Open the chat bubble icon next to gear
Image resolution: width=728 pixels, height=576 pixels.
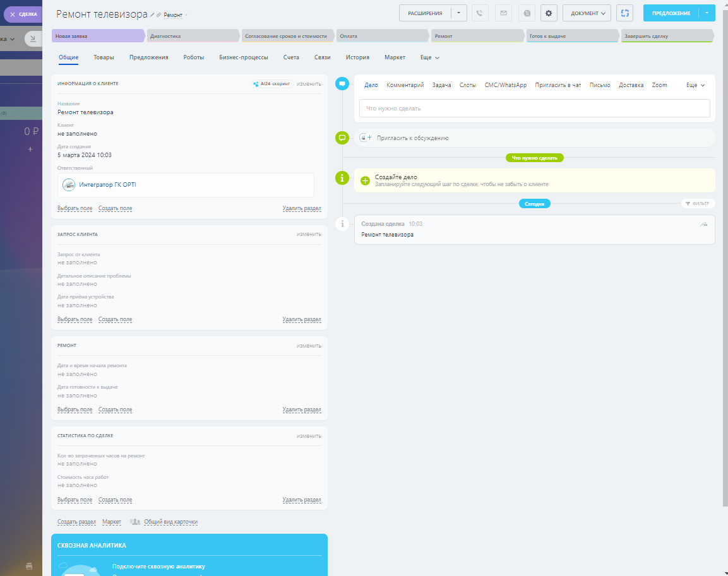point(527,13)
